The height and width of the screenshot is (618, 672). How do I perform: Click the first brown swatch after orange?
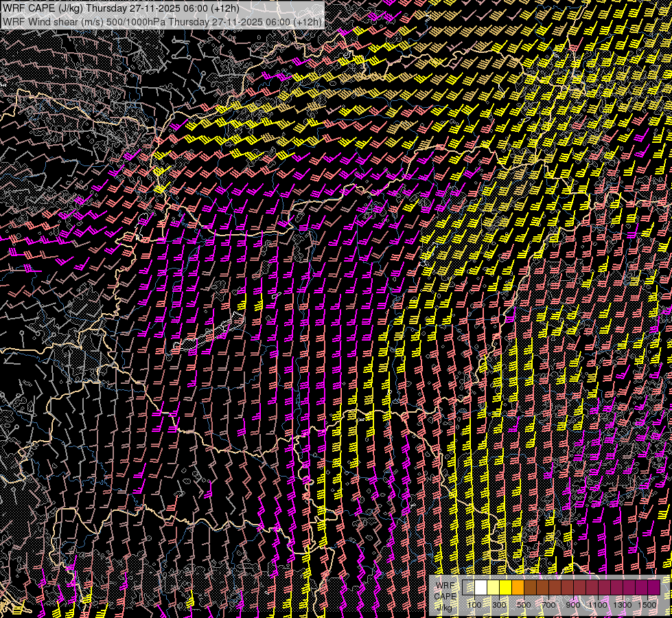tap(531, 588)
